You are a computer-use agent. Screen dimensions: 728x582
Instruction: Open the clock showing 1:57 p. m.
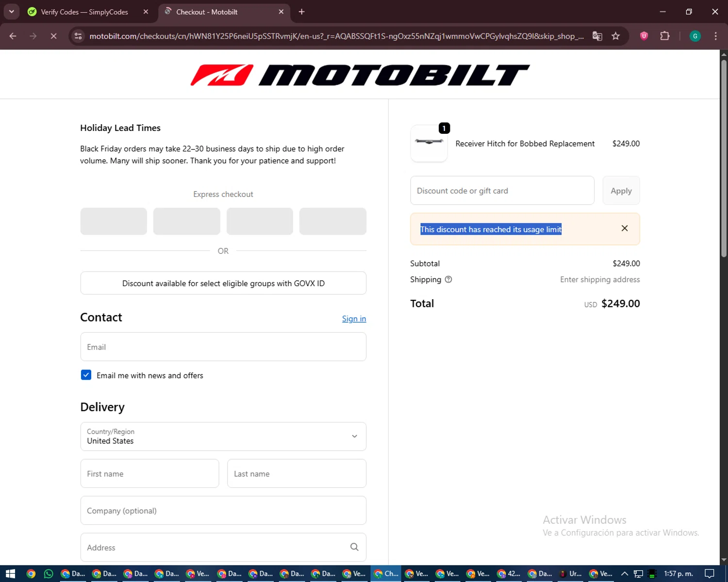pos(678,574)
